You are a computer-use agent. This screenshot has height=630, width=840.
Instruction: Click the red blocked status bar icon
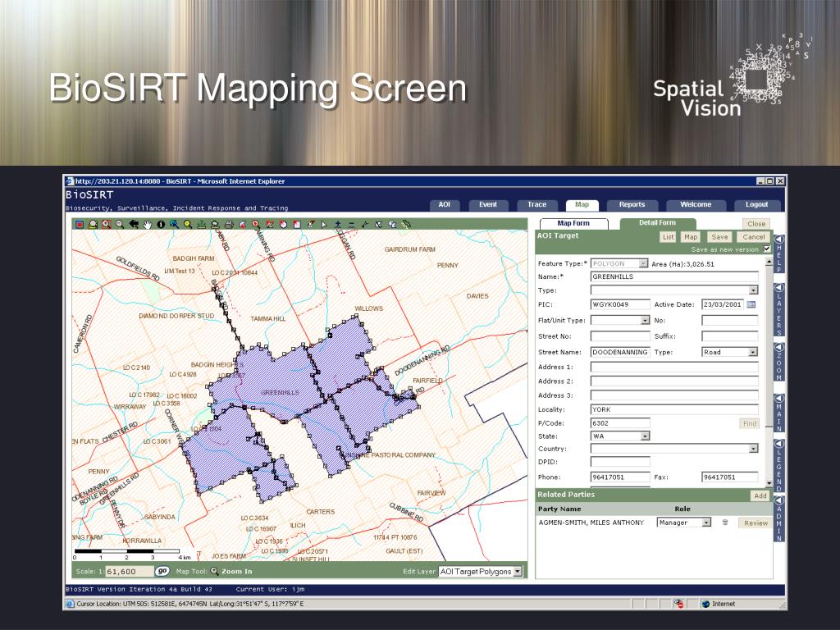click(678, 604)
